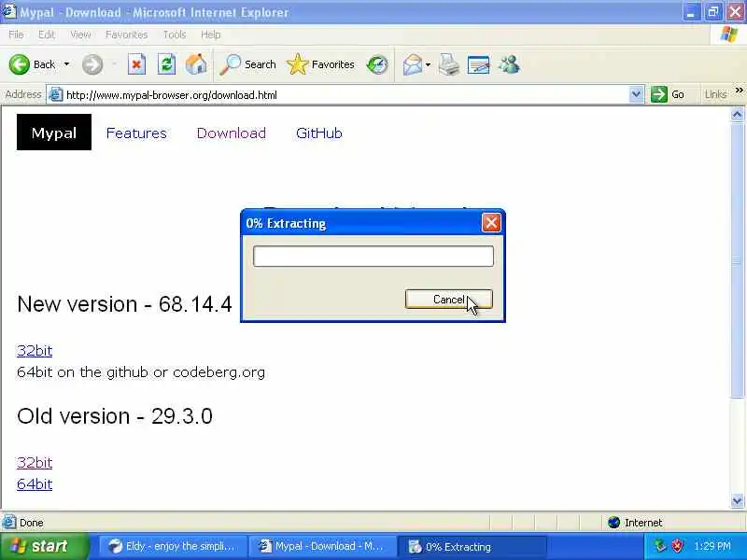Click the Mail envelope icon

click(412, 64)
